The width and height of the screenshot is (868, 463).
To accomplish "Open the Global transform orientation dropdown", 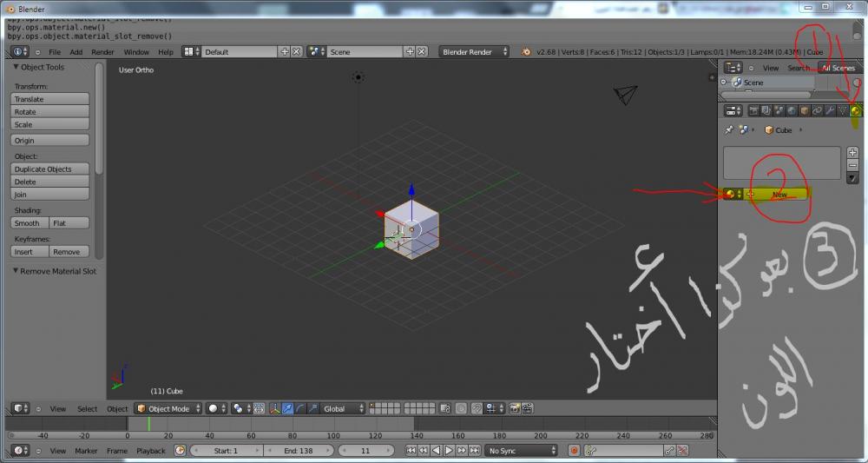I will point(343,409).
